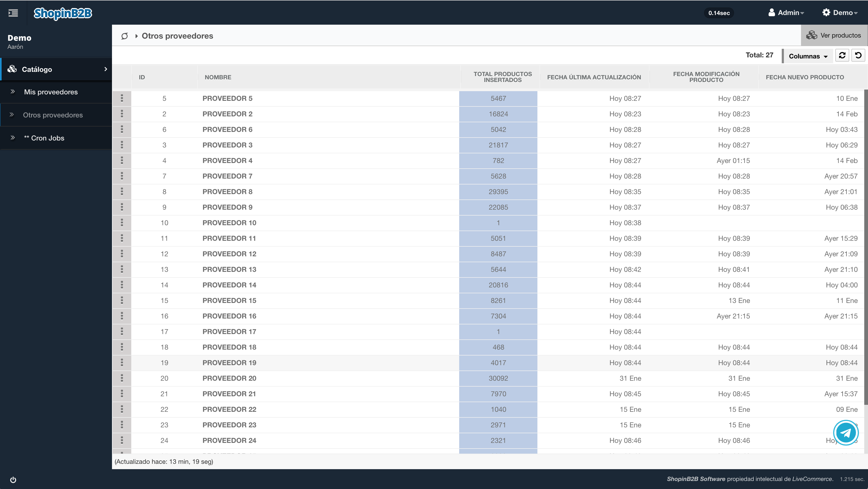
Task: Open row actions menu for PROVEEDOR 7
Action: point(122,176)
